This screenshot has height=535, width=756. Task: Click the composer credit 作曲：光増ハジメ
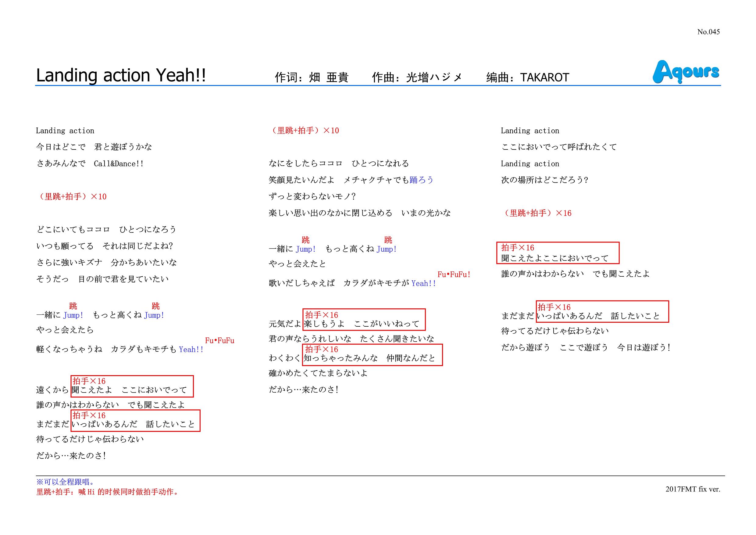coord(417,77)
